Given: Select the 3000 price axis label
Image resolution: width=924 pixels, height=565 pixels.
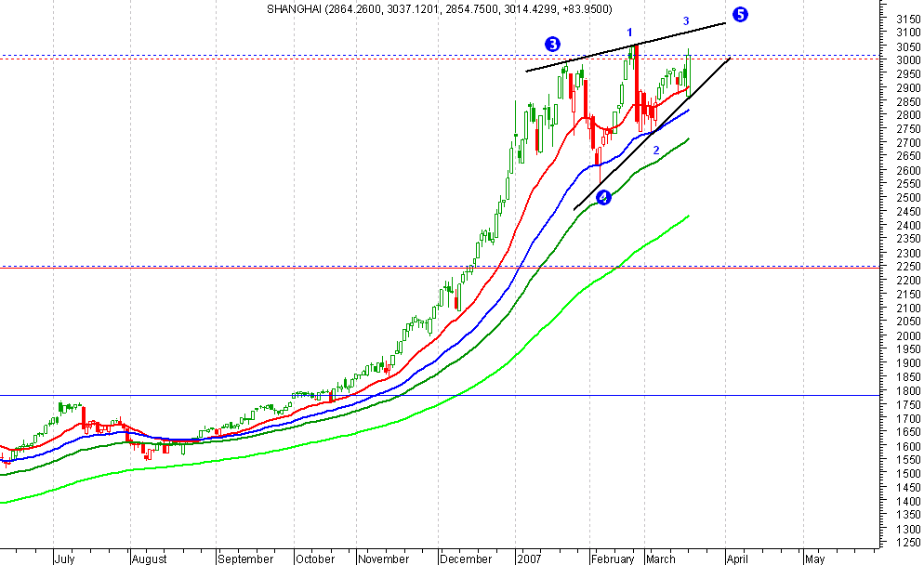Looking at the screenshot, I should [x=908, y=60].
